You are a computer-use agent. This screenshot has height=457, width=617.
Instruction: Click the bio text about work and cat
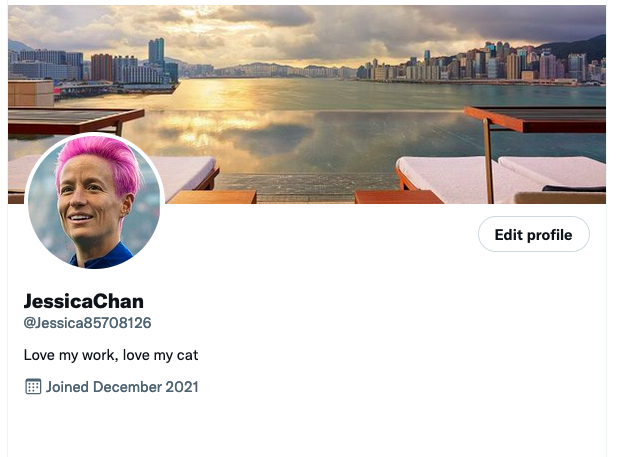(x=111, y=355)
